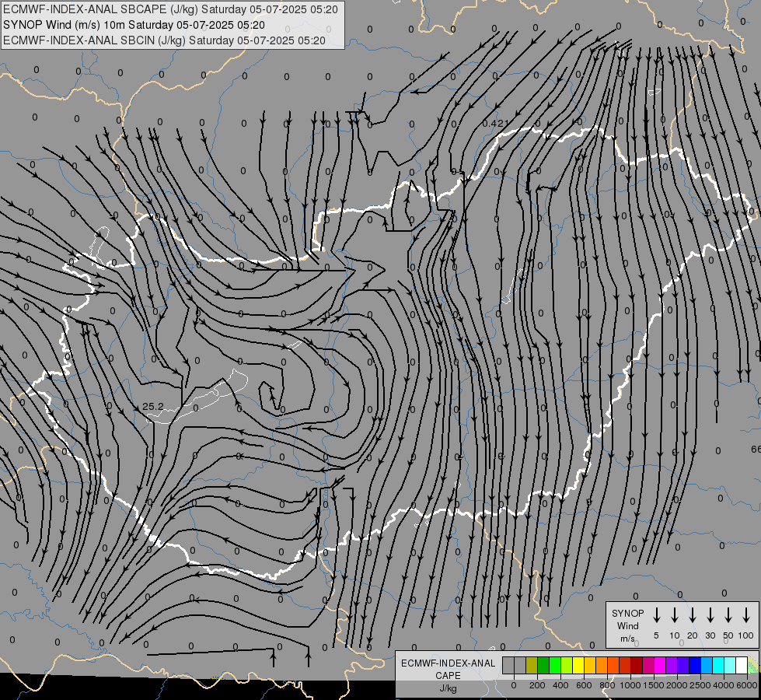Click the SYNOP Wind m/s legend label
The width and height of the screenshot is (761, 700).
(x=627, y=625)
